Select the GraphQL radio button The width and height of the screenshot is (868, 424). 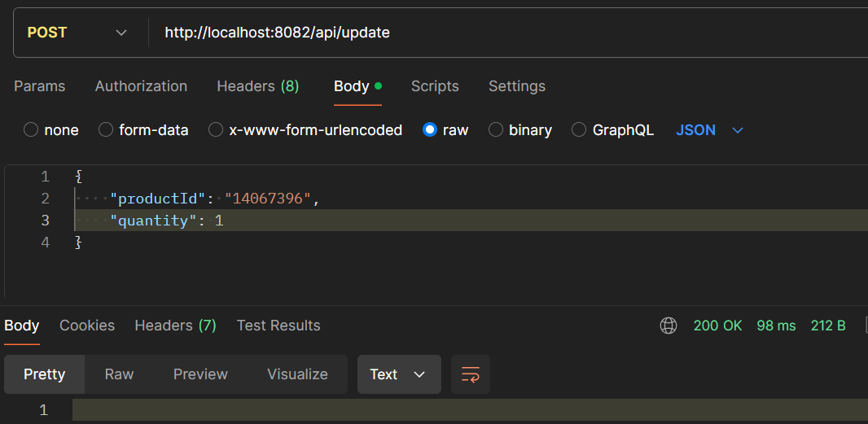(578, 130)
